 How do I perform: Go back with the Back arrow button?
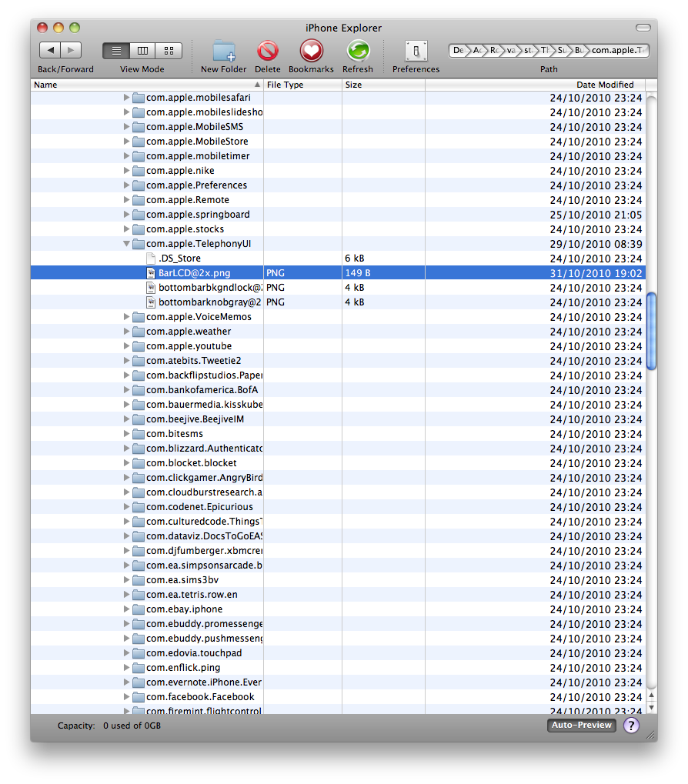pos(50,50)
